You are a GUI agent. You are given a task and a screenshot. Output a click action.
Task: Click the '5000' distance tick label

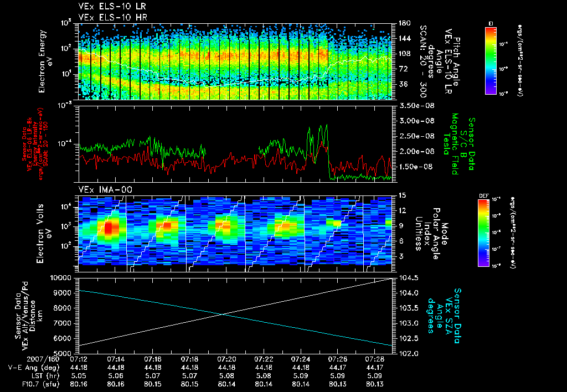[62, 353]
